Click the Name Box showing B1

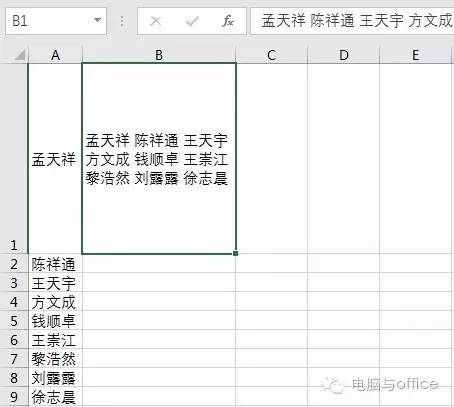point(56,21)
